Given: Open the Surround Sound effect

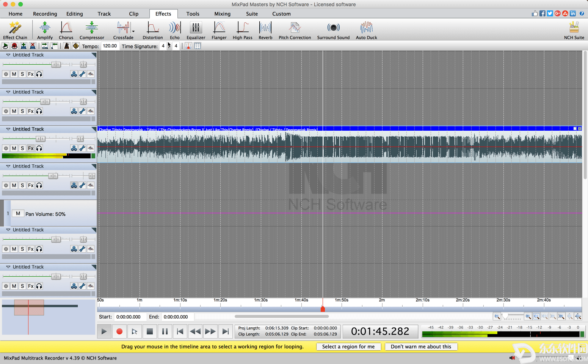Looking at the screenshot, I should [333, 30].
